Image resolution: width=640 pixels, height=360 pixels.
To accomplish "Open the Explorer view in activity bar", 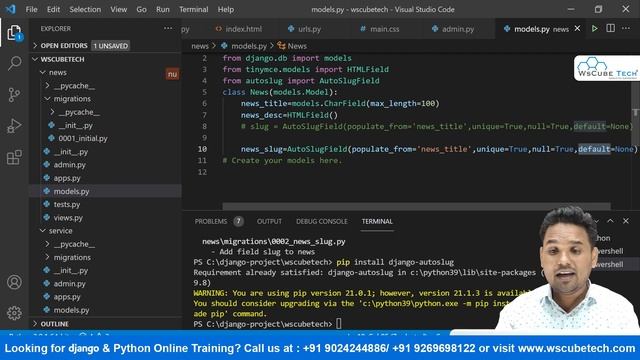I will (x=14, y=33).
